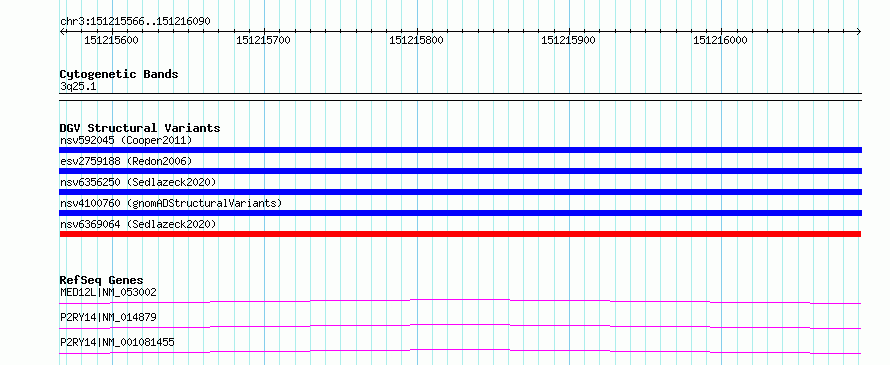Image resolution: width=890 pixels, height=365 pixels.
Task: Open gene P2RY14|NM_014879 label
Action: [x=108, y=317]
